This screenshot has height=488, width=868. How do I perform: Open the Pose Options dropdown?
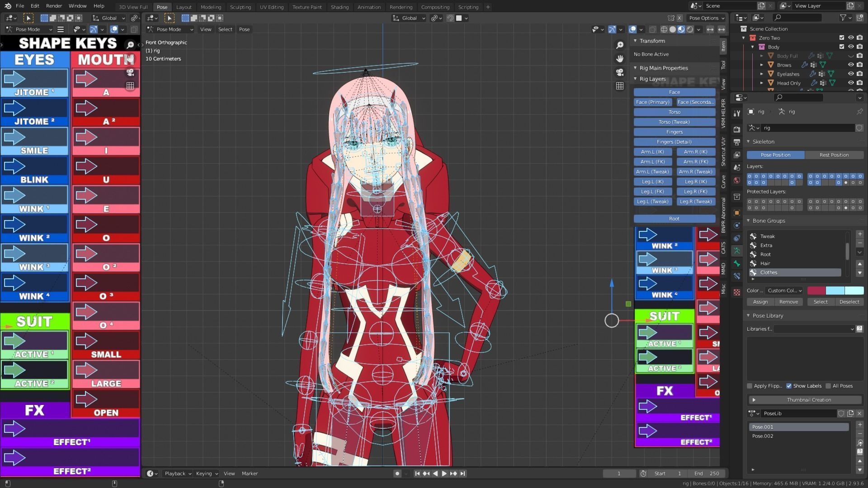[707, 18]
